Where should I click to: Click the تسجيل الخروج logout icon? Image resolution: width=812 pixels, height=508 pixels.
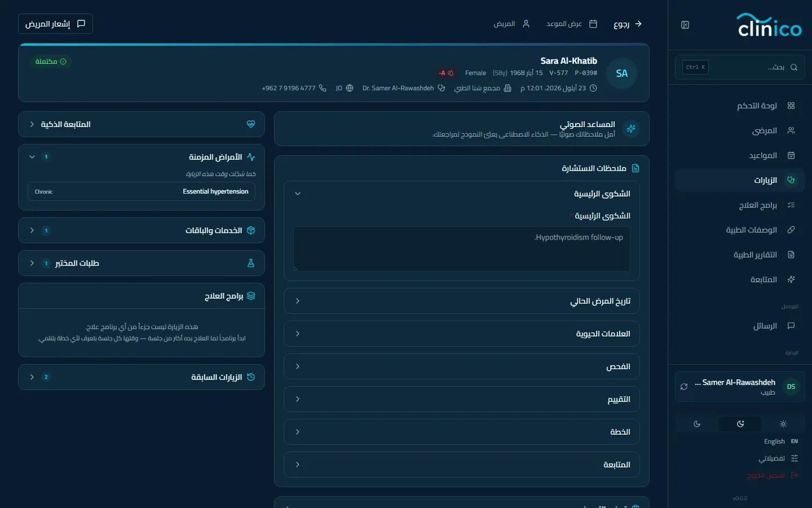point(795,475)
